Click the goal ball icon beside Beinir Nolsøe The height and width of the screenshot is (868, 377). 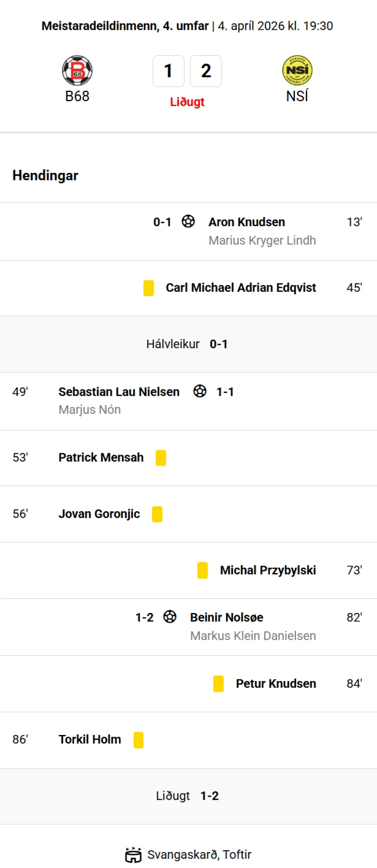[170, 617]
